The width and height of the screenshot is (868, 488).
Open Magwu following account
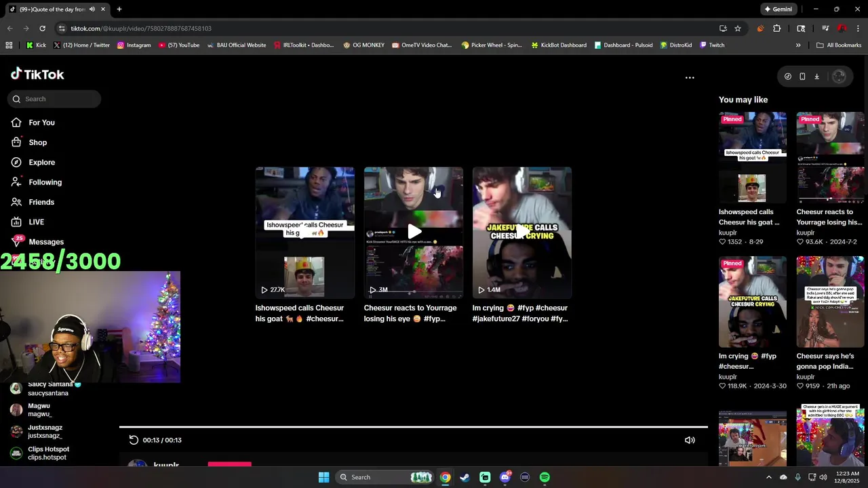(x=39, y=410)
